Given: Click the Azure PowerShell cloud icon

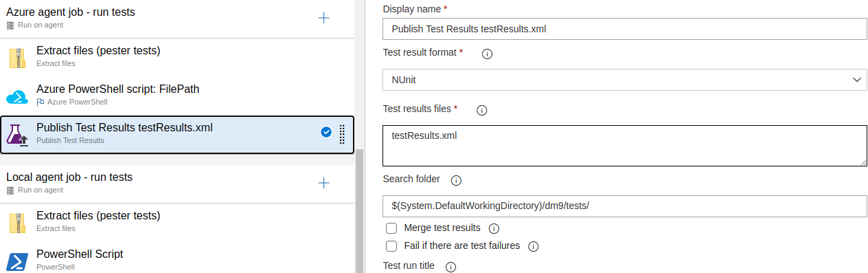Looking at the screenshot, I should point(17,96).
